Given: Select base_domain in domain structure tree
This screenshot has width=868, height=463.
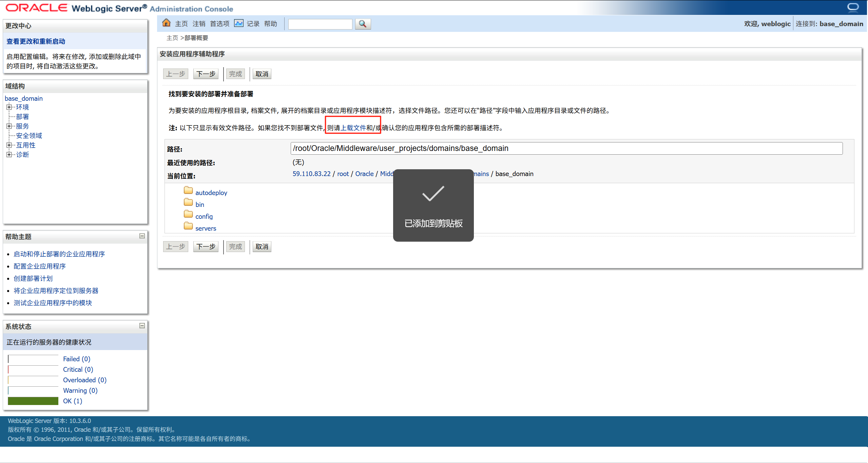Looking at the screenshot, I should click(x=24, y=98).
